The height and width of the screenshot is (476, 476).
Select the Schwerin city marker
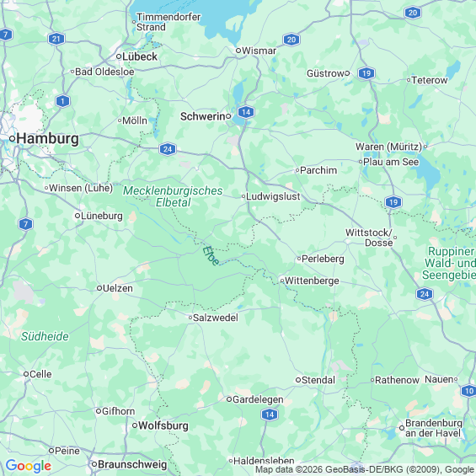228,116
